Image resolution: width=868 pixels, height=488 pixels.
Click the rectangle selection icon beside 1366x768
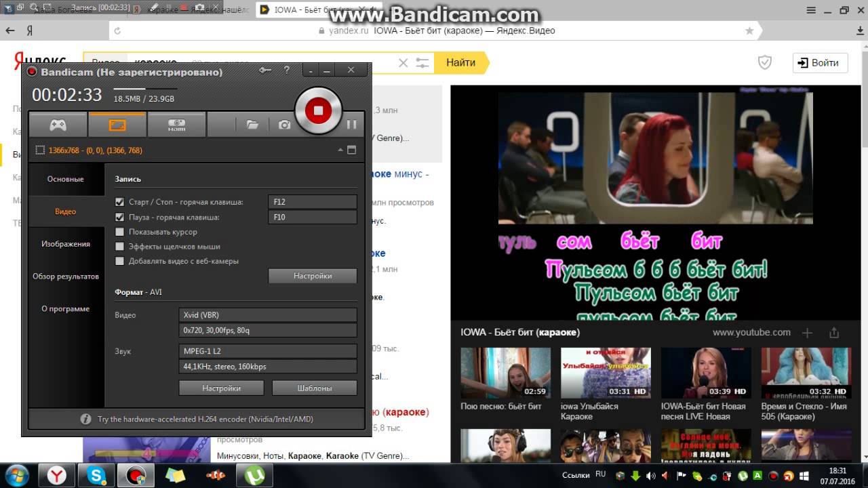point(40,150)
